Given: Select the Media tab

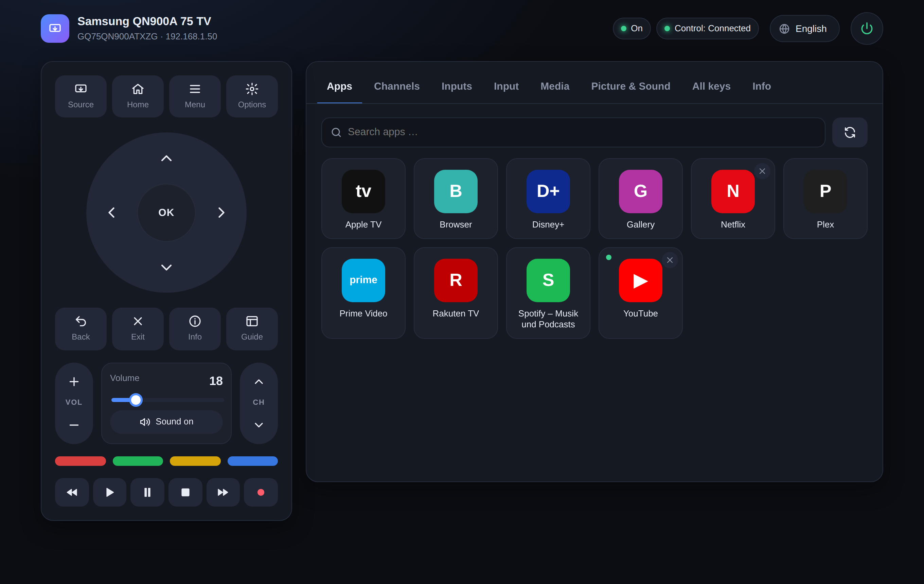Looking at the screenshot, I should (x=555, y=86).
